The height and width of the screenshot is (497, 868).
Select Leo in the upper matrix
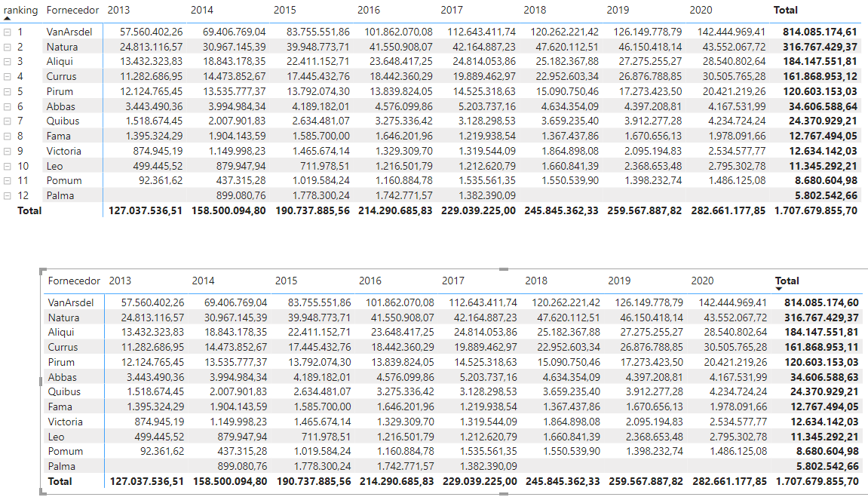click(x=55, y=165)
